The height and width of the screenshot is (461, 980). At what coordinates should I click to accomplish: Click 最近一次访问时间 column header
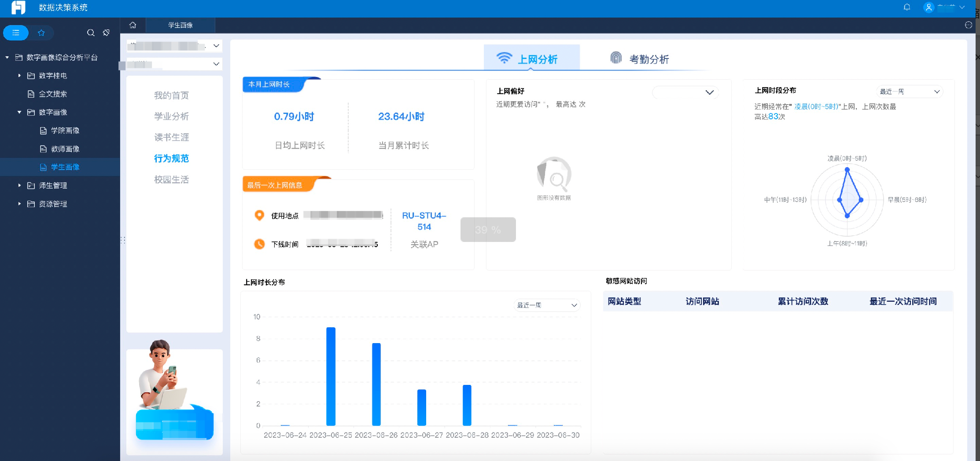click(903, 301)
